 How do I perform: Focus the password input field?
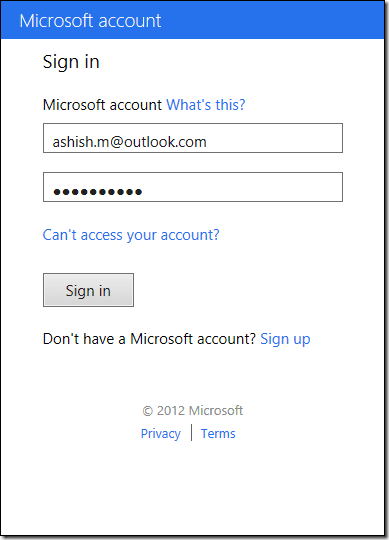[x=193, y=187]
